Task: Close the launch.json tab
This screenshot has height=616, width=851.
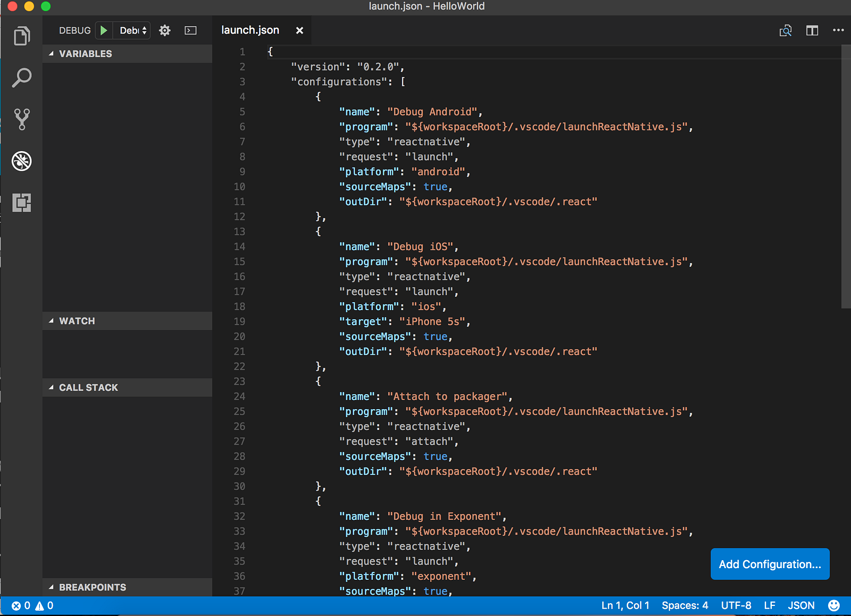Action: (299, 30)
